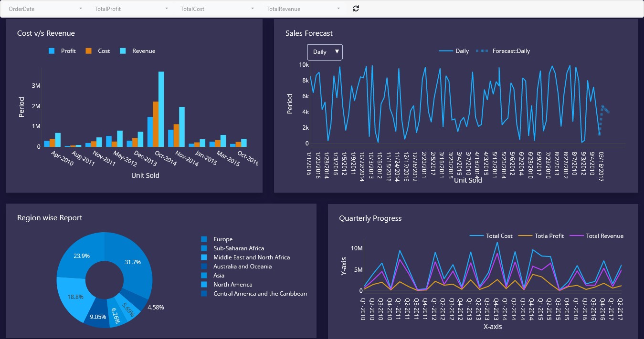Click the Q1-2010 label in Quarterly Progress
The image size is (644, 339).
click(x=363, y=308)
